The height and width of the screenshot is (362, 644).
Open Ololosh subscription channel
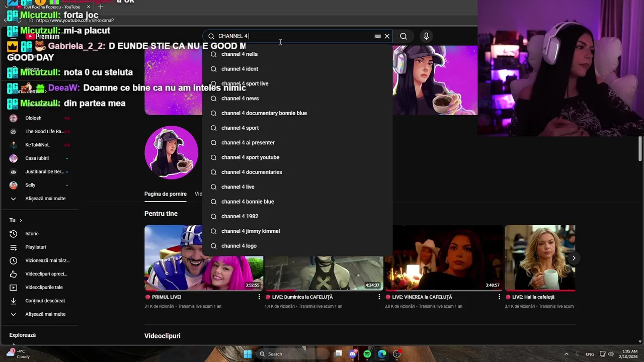[x=39, y=118]
